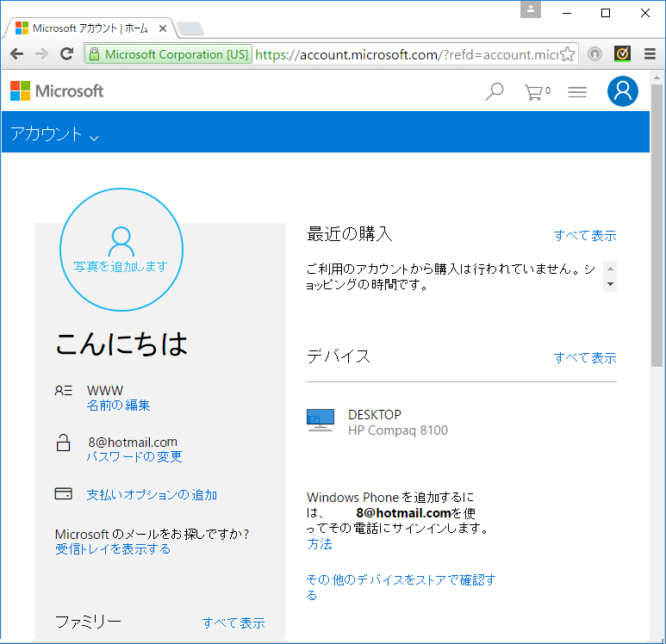Click the HP Compaq 8100 text
This screenshot has height=644, width=666.
click(398, 430)
